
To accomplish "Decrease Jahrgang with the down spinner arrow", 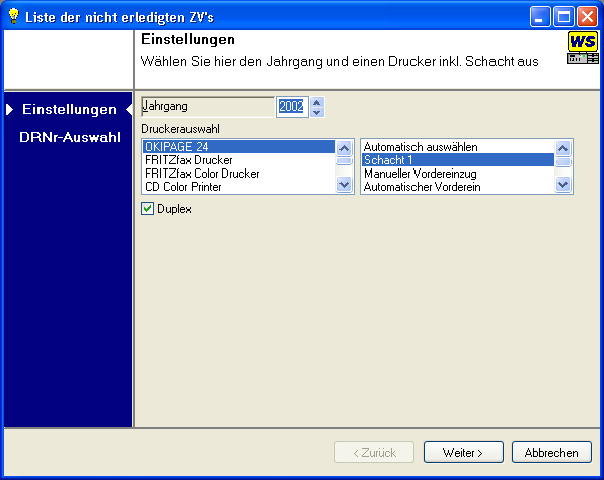I will [x=317, y=112].
